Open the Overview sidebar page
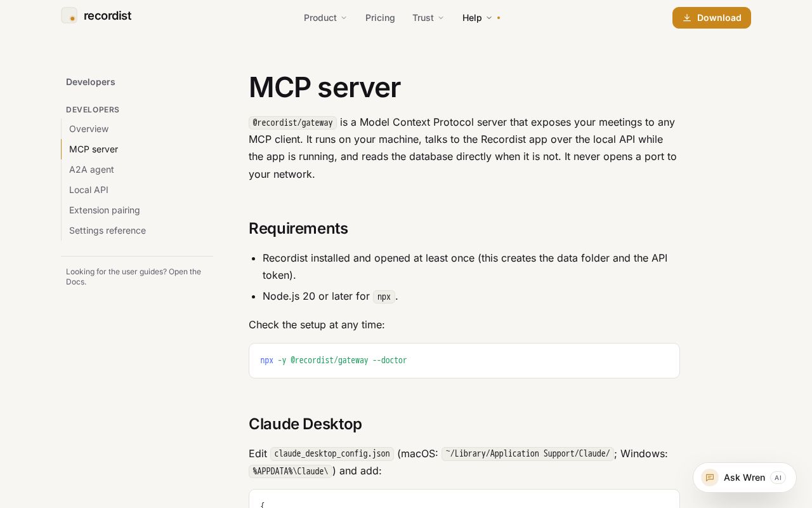Viewport: 812px width, 508px height. point(89,129)
